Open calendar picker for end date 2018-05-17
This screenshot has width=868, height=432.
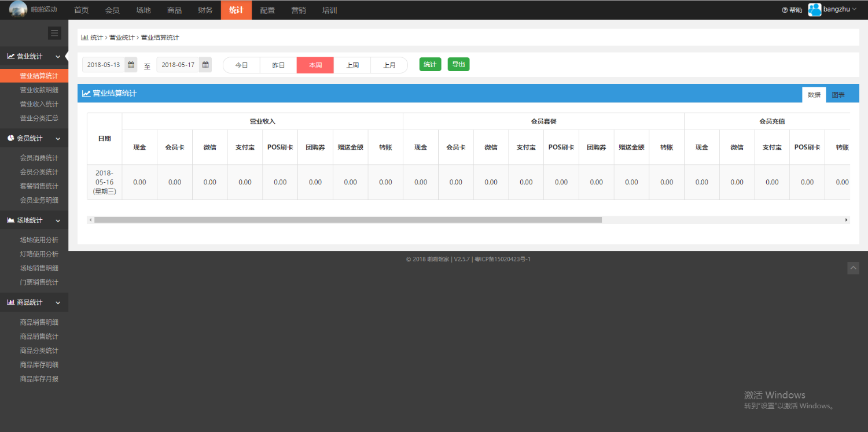click(x=205, y=65)
